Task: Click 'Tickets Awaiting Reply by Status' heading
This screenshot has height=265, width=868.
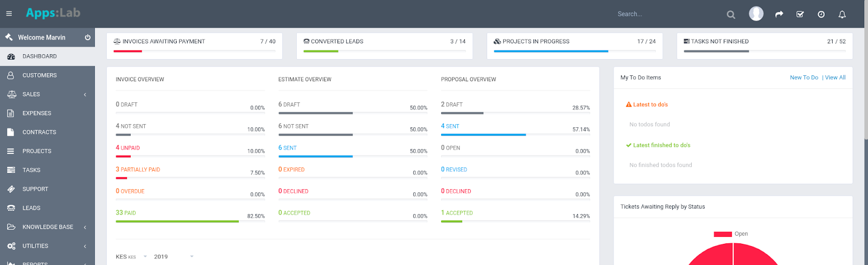Action: pyautogui.click(x=662, y=206)
